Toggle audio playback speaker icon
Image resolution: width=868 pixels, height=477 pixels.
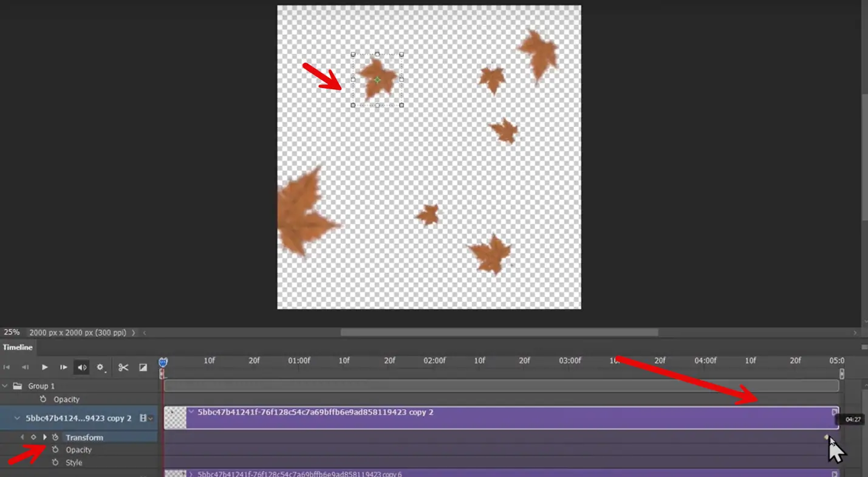[x=82, y=368]
